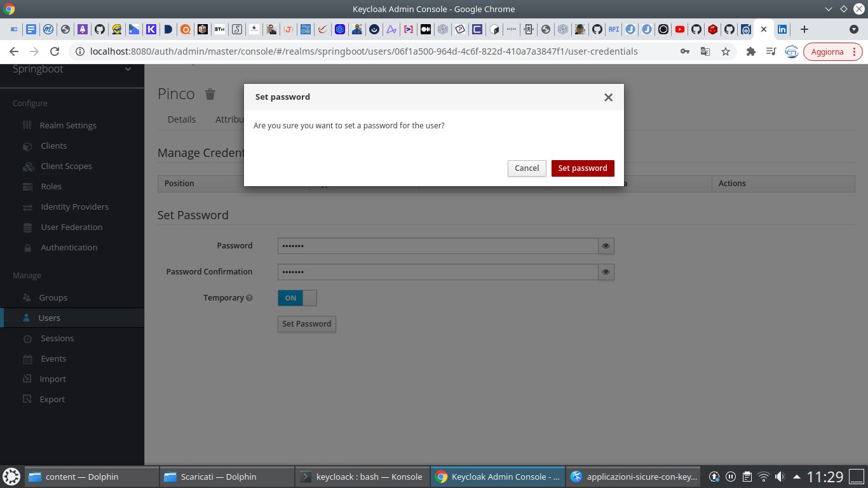Screen dimensions: 868x488
Task: Expand the Springboot realm selector dropdown
Action: [128, 69]
